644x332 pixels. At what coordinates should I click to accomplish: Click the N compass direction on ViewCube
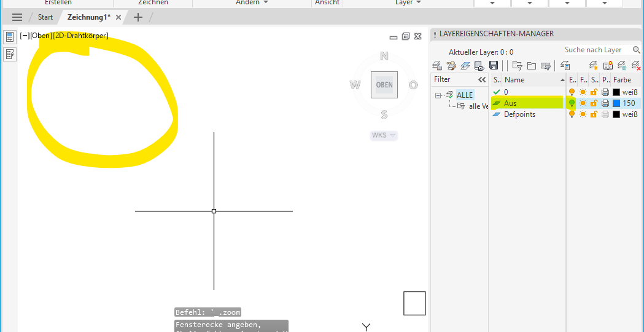pyautogui.click(x=384, y=56)
